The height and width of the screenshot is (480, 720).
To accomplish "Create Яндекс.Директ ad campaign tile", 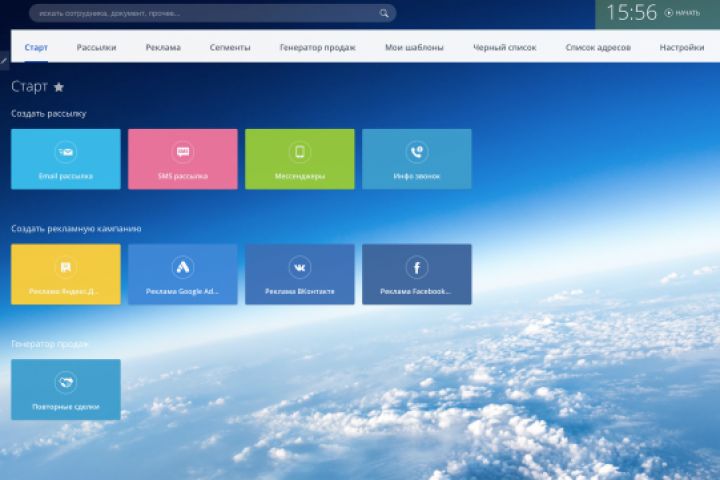I will pyautogui.click(x=66, y=274).
